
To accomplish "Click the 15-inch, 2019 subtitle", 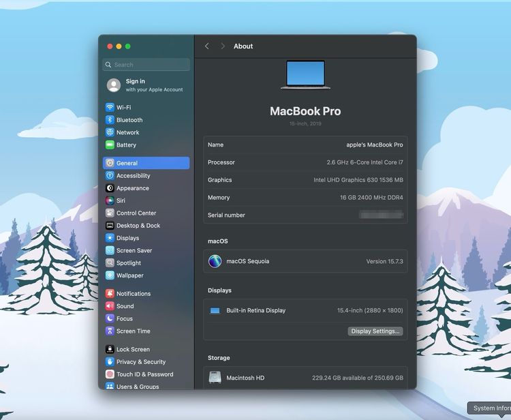I will click(x=305, y=123).
